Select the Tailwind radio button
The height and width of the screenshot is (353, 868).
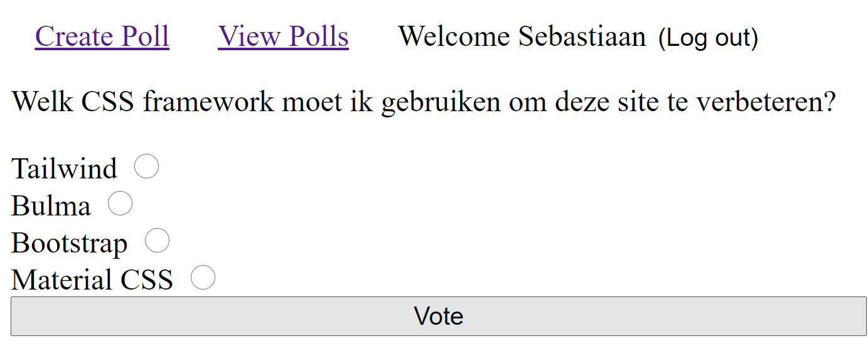pos(146,166)
